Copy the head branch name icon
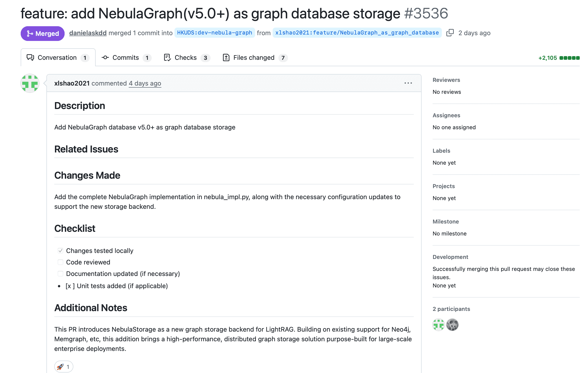The image size is (588, 373). pos(450,33)
